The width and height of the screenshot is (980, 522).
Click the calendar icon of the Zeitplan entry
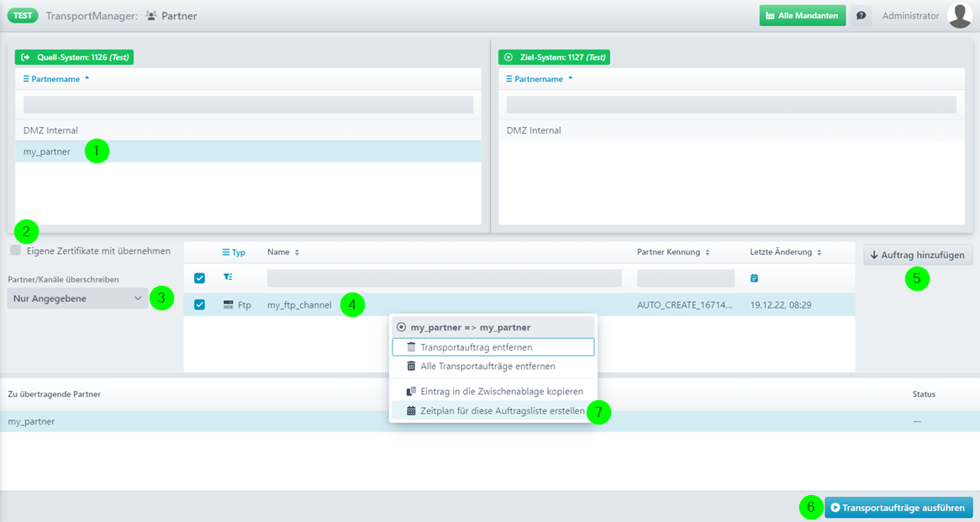click(411, 411)
